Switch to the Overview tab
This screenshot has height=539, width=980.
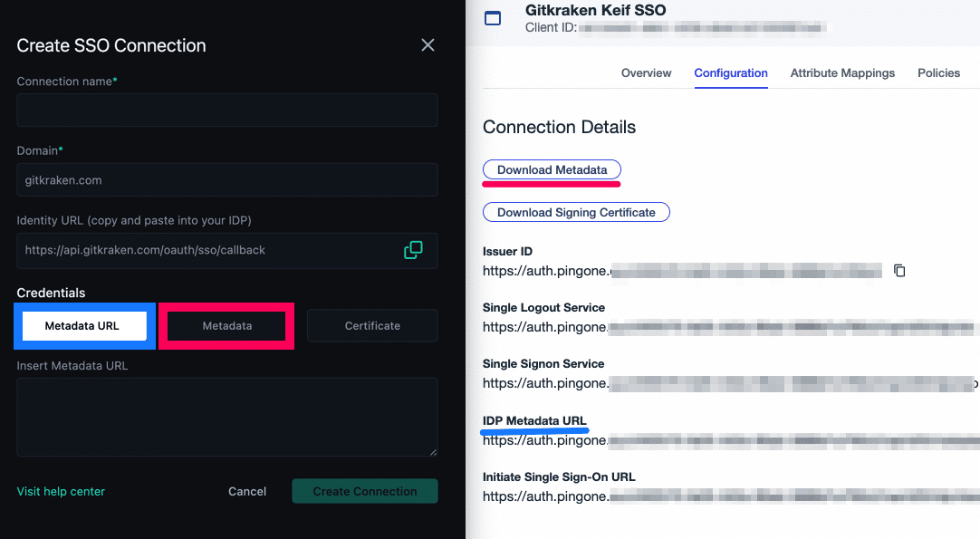[x=646, y=73]
